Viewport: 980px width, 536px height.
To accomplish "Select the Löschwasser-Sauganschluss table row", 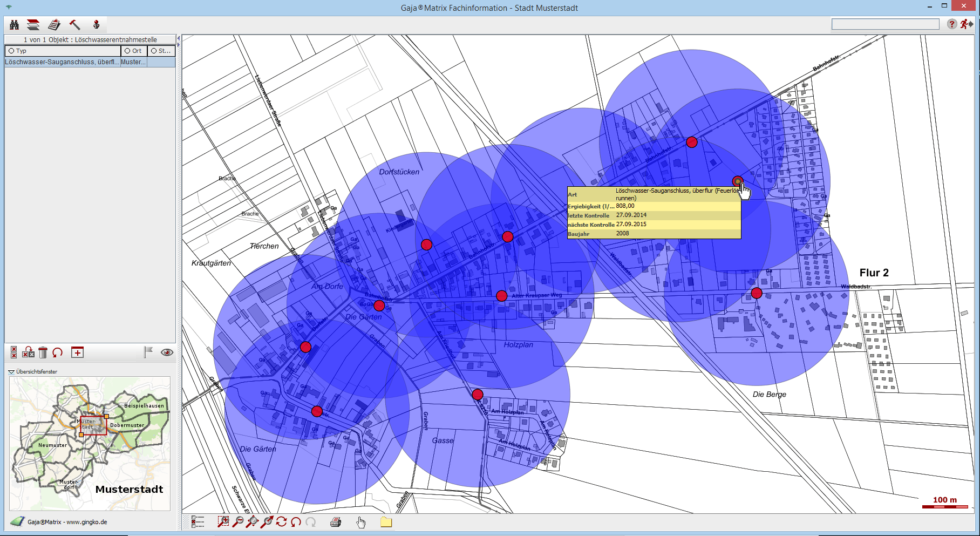I will (x=62, y=62).
